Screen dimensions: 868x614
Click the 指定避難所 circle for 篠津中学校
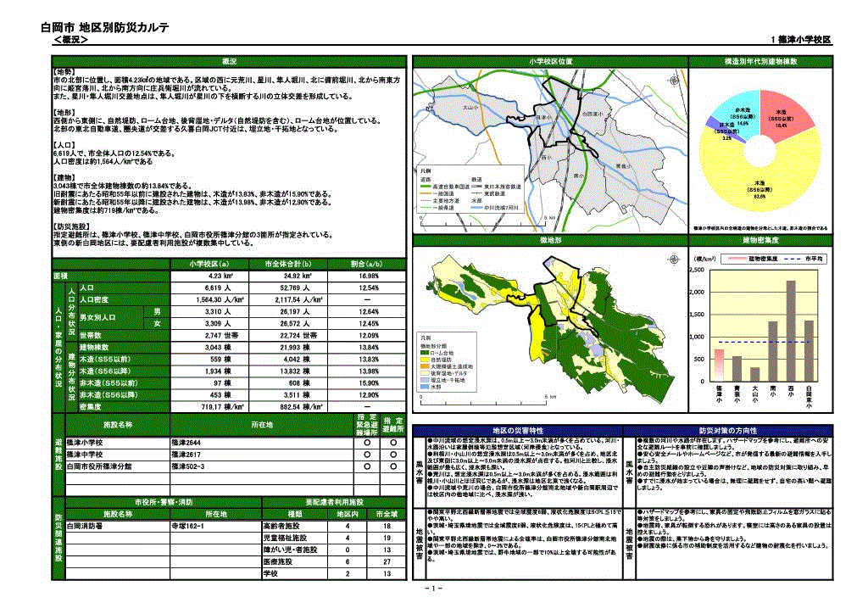coord(393,455)
